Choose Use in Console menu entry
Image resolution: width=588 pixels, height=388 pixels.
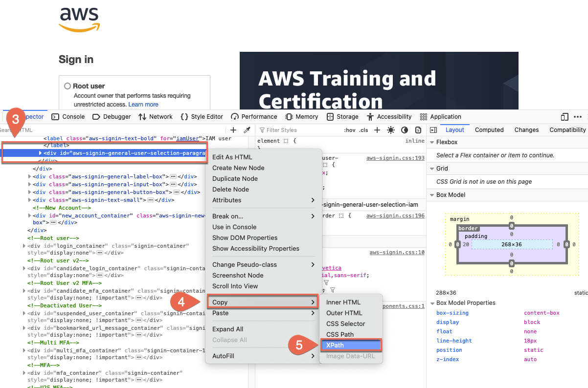(x=264, y=227)
